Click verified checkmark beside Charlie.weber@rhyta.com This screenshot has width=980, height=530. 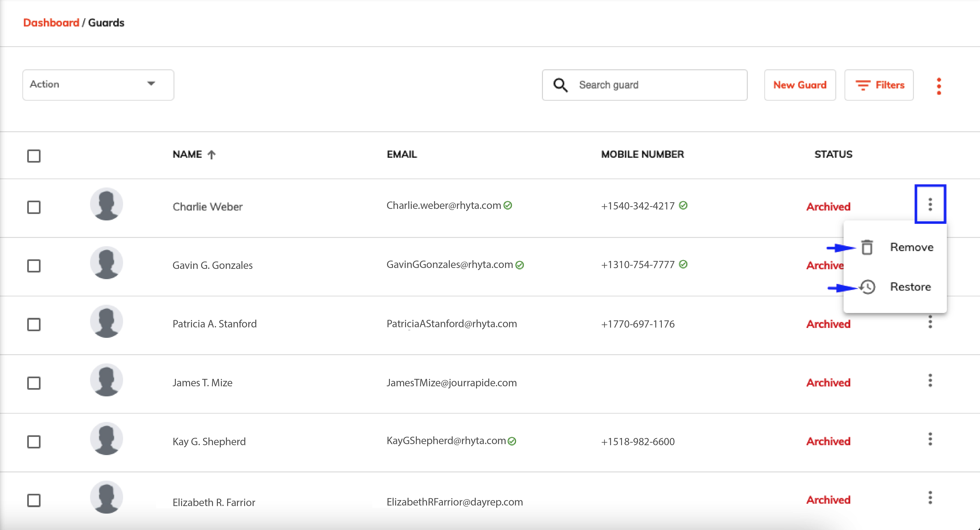[508, 205]
